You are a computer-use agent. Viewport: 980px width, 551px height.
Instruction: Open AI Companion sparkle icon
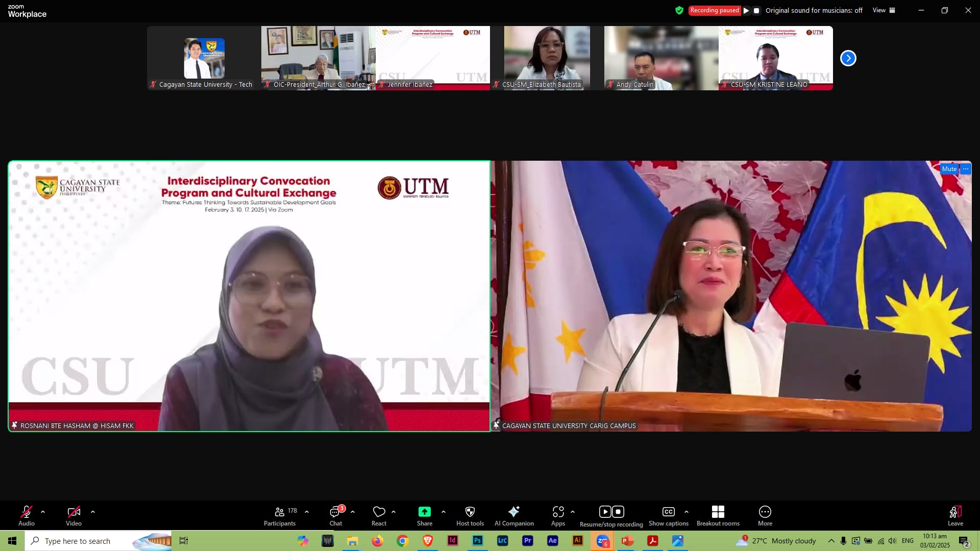pyautogui.click(x=514, y=512)
